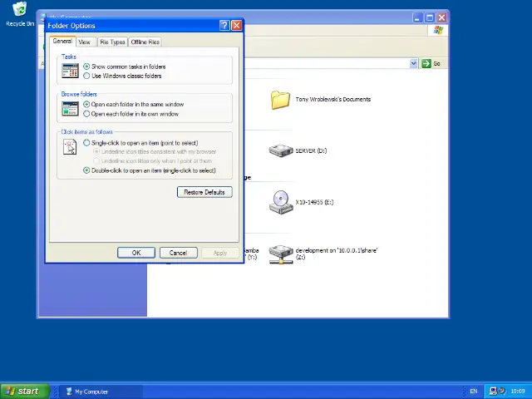Viewport: 532px width, 399px height.
Task: Open Tony Wroblewski's Documents folder icon
Action: pyautogui.click(x=280, y=100)
